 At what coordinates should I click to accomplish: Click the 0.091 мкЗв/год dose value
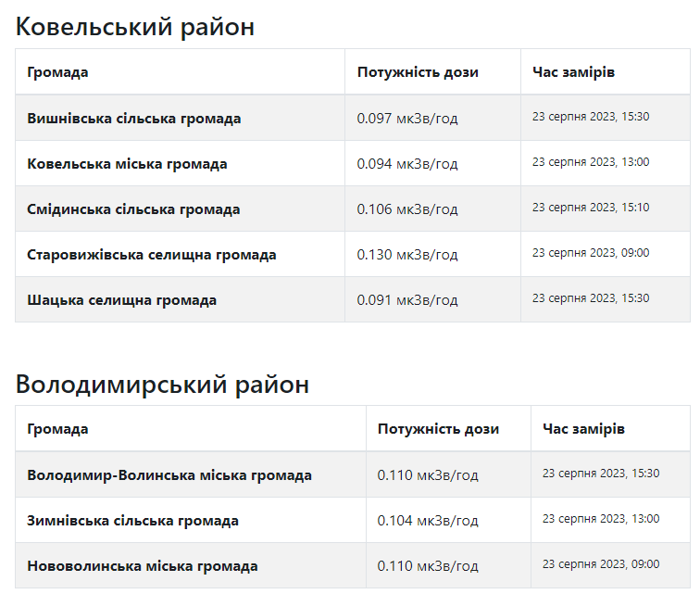407,300
